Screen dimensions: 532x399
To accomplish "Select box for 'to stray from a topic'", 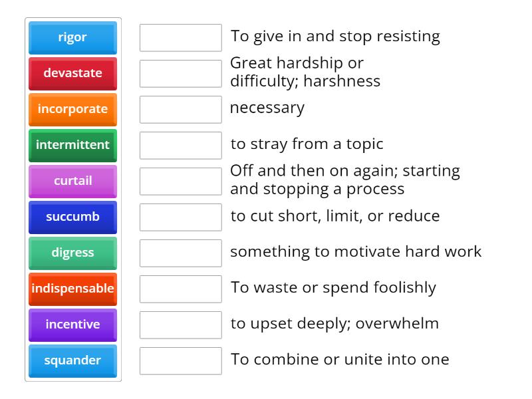I will (x=180, y=146).
